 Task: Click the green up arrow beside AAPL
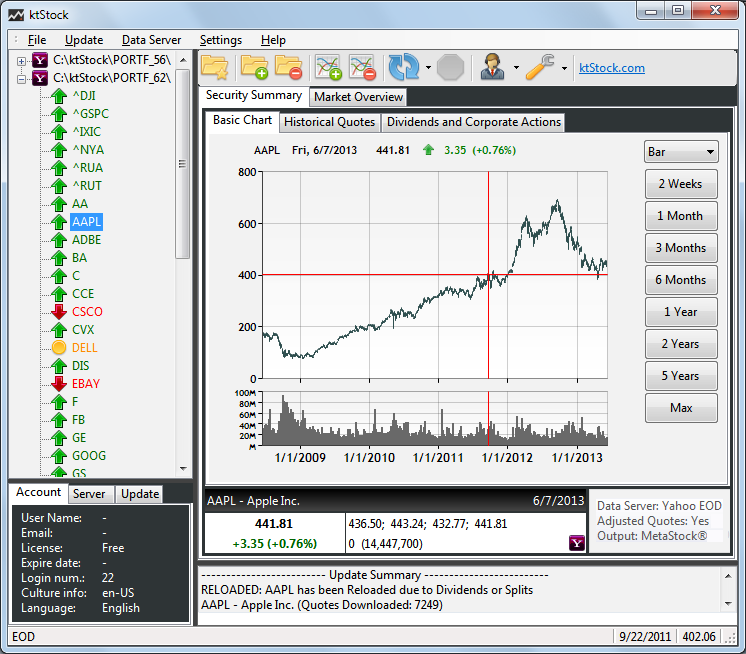[59, 222]
